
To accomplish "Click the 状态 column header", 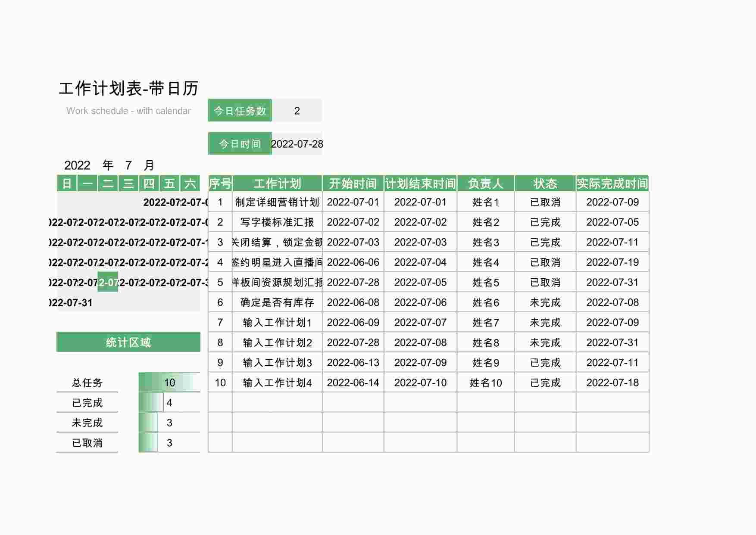I will point(545,184).
